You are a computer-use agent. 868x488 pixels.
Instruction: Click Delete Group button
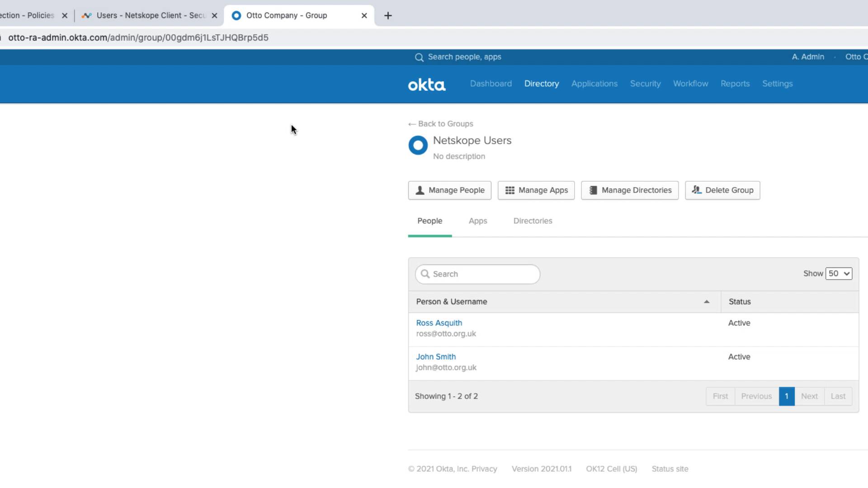point(722,190)
